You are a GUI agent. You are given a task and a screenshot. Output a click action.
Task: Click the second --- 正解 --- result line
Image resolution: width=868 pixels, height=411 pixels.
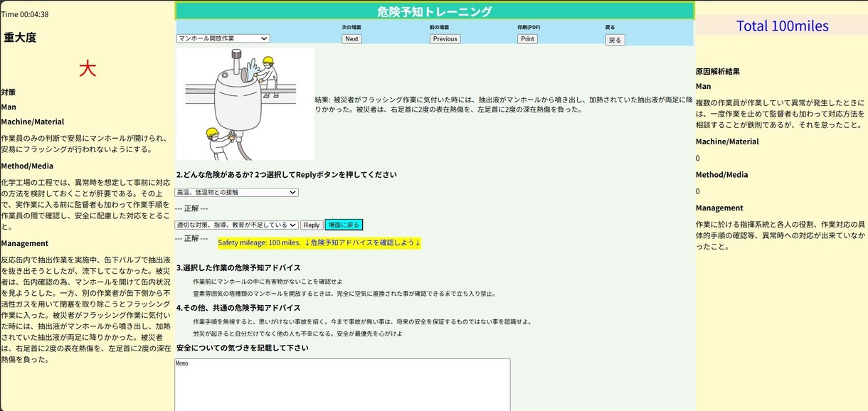tap(191, 238)
